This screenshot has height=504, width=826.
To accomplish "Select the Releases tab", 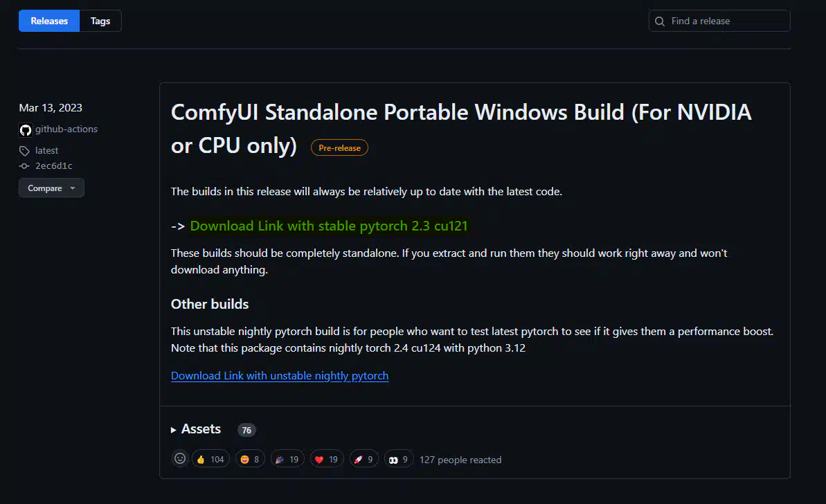I will click(x=49, y=21).
